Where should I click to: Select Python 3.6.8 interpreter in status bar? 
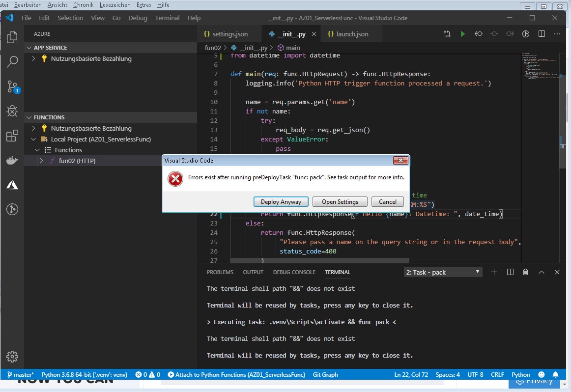coord(85,374)
